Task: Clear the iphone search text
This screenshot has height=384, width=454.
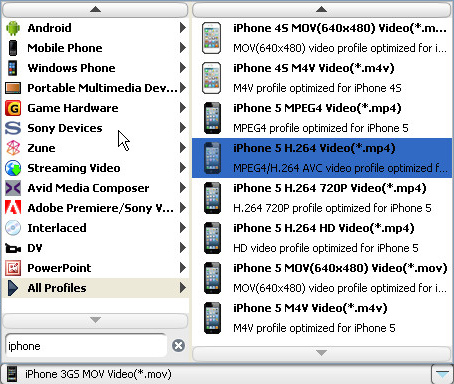Action: click(178, 345)
